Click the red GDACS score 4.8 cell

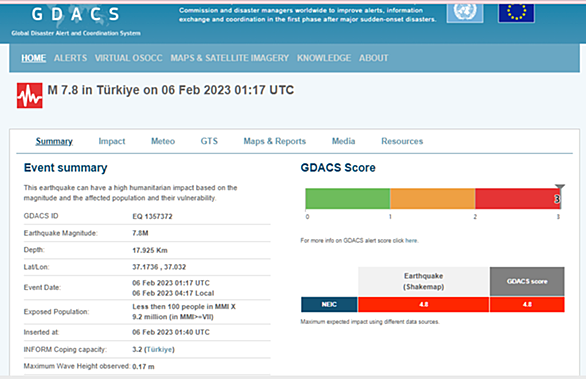click(x=527, y=305)
